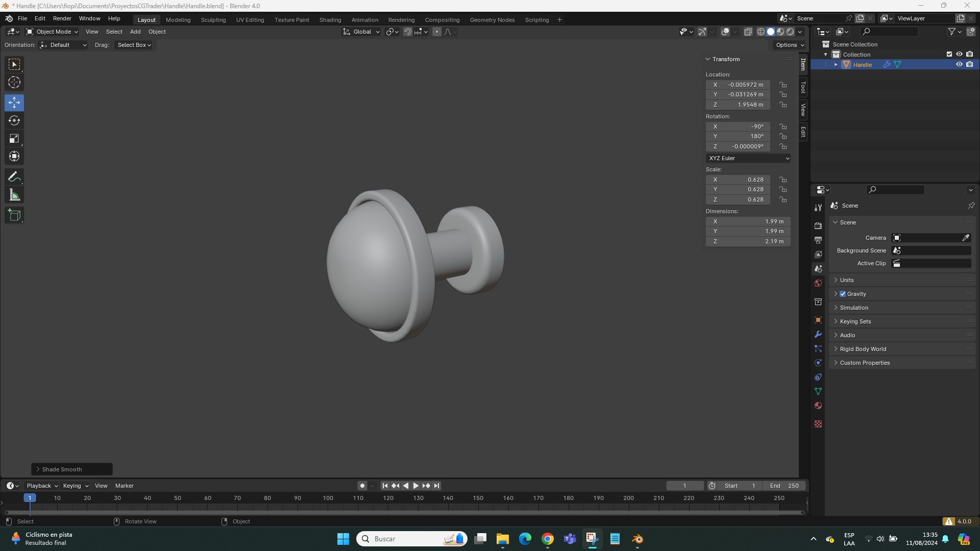Open XYZ Euler rotation mode dropdown
This screenshot has height=551, width=980.
(748, 158)
